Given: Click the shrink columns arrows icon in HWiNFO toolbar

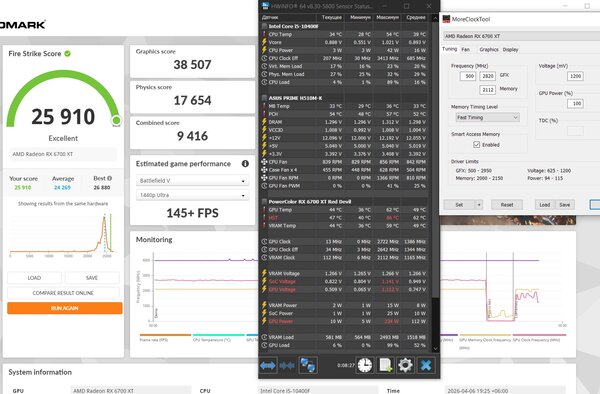Looking at the screenshot, I should pos(287,365).
